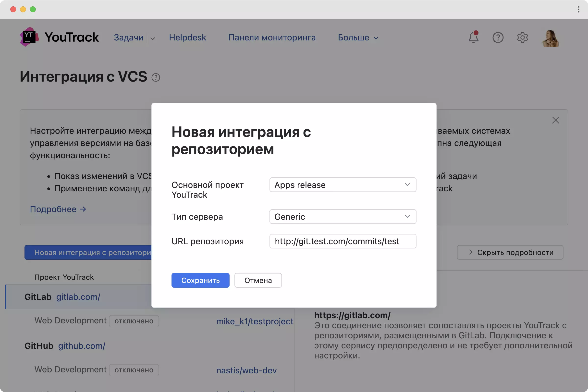Open the notifications bell
Image resolution: width=588 pixels, height=392 pixels.
point(473,37)
